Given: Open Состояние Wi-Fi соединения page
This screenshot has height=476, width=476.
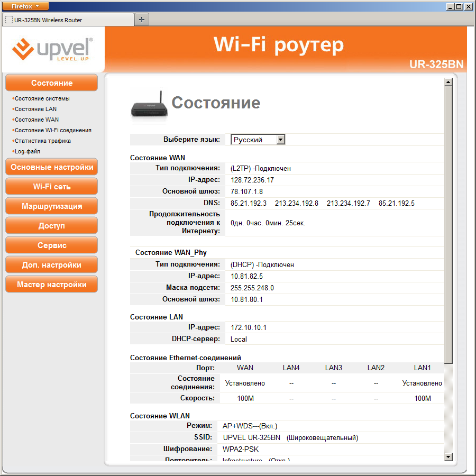Looking at the screenshot, I should [53, 130].
